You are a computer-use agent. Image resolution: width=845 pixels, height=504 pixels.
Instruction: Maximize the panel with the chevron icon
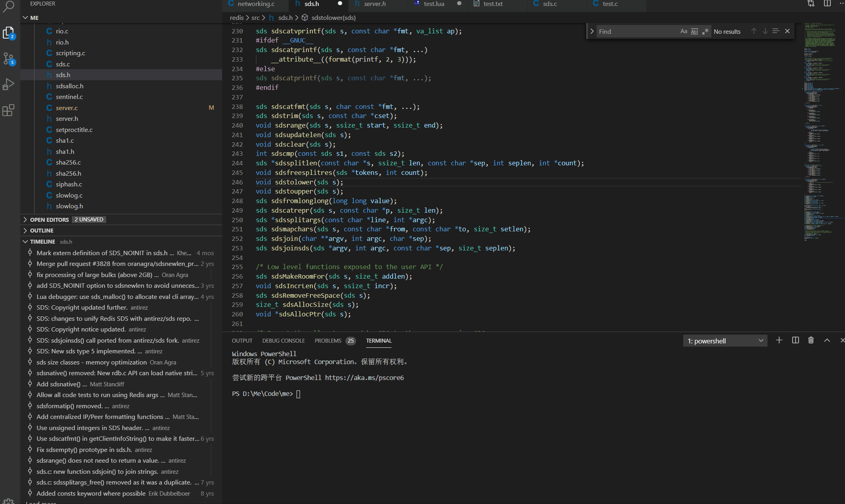827,341
